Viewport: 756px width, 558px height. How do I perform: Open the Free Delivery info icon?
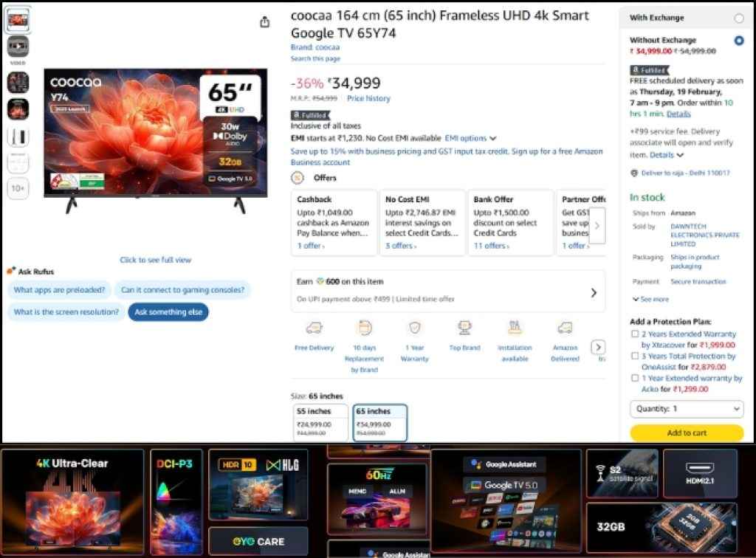coord(313,328)
